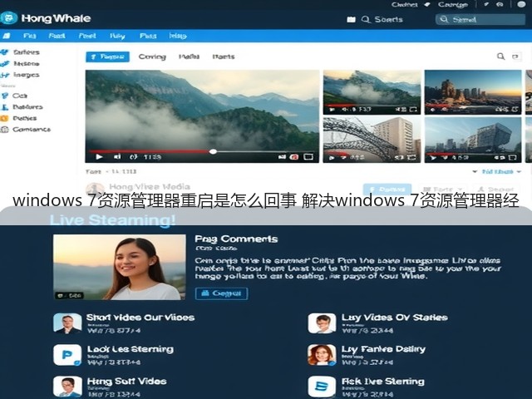Click the home icon starting the blue navigation bar
The width and height of the screenshot is (532, 399).
[x=6, y=36]
